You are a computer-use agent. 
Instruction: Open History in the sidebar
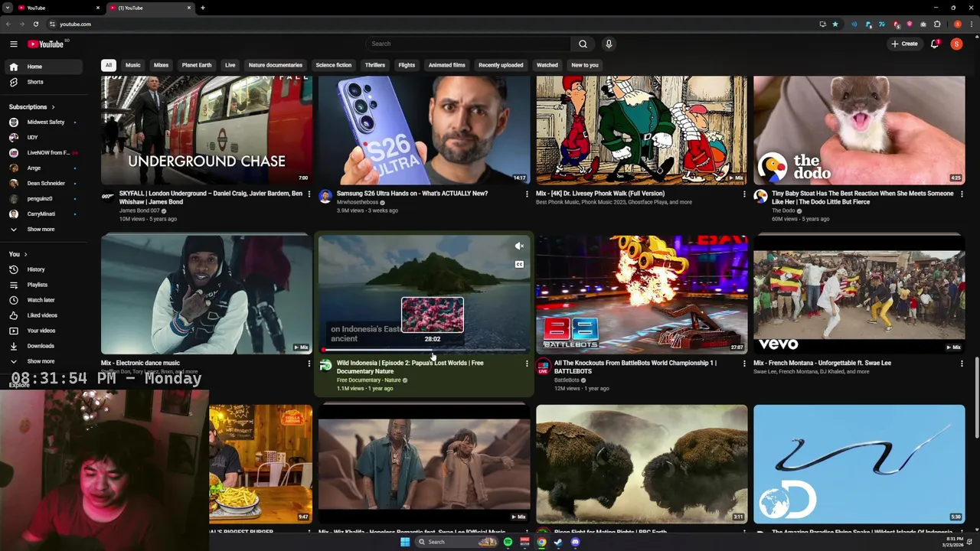click(x=36, y=269)
